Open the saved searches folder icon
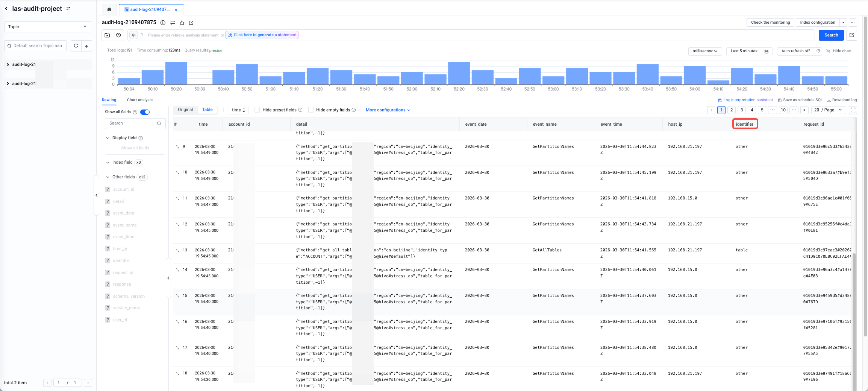The height and width of the screenshot is (391, 868). point(107,35)
